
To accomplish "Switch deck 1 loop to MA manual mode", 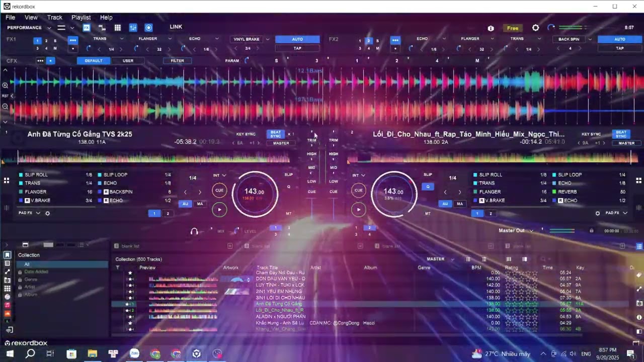I will point(200,204).
